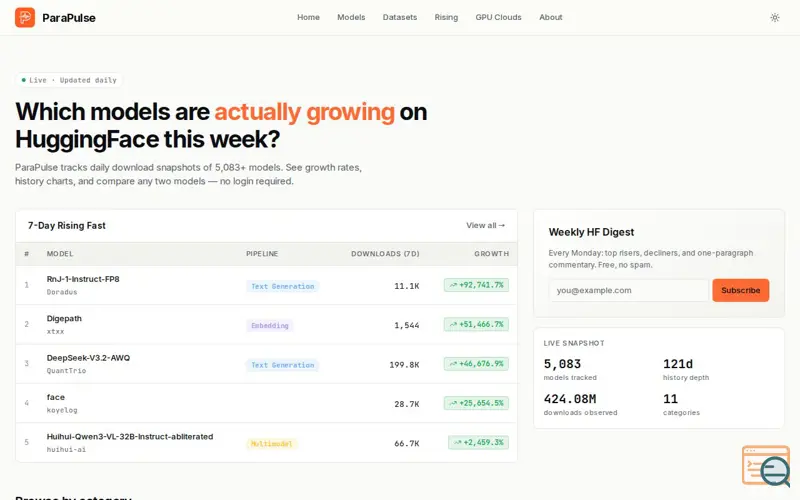Click the +25,654.5% growth trend badge

pyautogui.click(x=476, y=403)
